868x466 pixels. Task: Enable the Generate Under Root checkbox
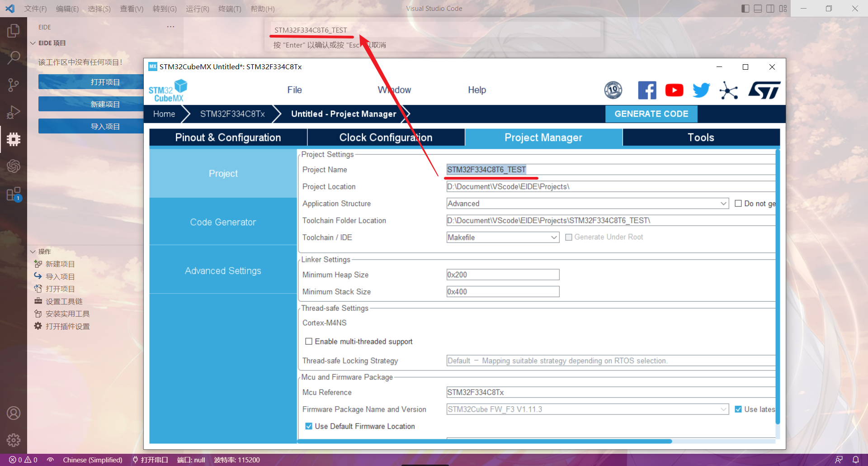569,237
